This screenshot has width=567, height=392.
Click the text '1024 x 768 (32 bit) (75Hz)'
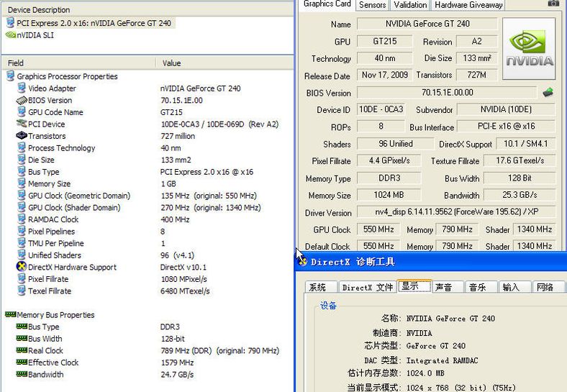461,388
